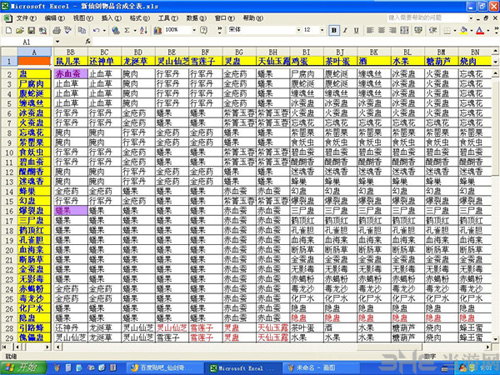
Task: Select the purple cell 赤血蚕 in row 2
Action: (x=71, y=74)
